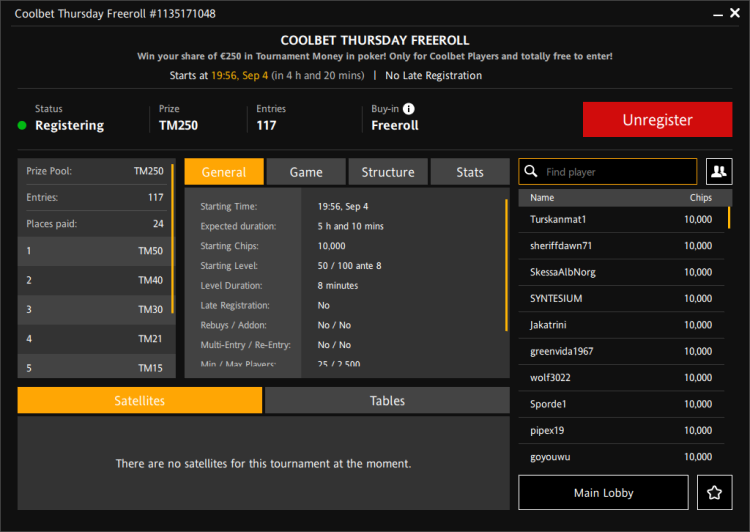Click second place TM40 prize row
The width and height of the screenshot is (750, 532).
tap(95, 280)
